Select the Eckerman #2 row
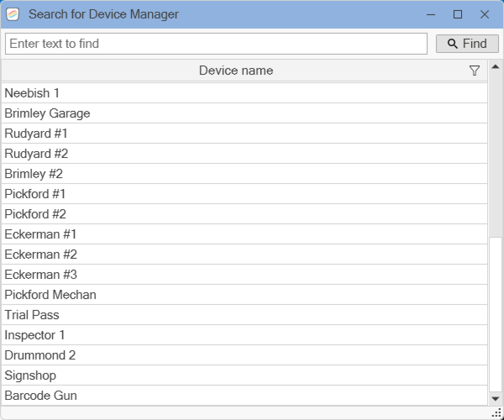The width and height of the screenshot is (504, 420). [244, 255]
